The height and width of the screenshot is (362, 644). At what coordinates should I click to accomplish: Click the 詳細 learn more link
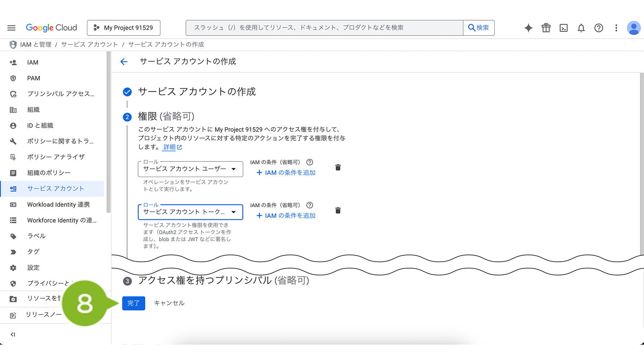[170, 147]
